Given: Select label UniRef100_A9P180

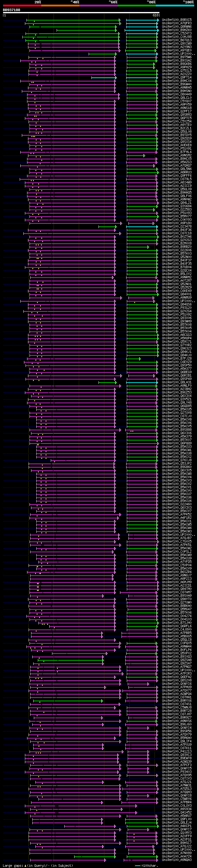Looking at the screenshot, I should [177, 223].
